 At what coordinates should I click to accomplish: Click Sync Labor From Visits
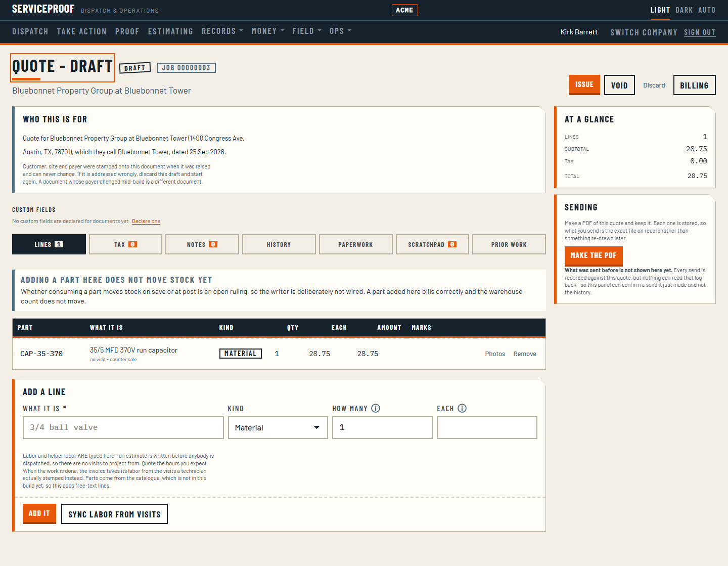point(114,514)
